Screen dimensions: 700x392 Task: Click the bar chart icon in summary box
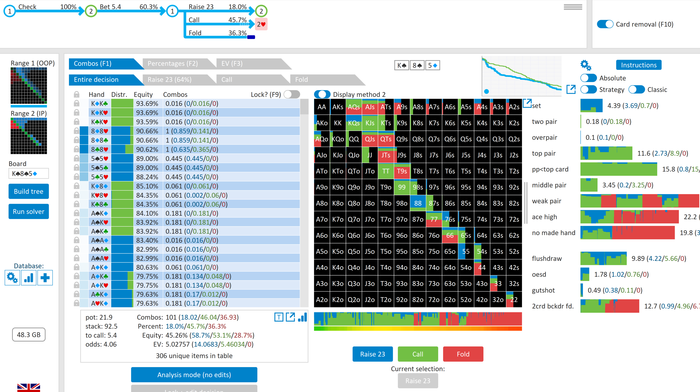(x=302, y=317)
